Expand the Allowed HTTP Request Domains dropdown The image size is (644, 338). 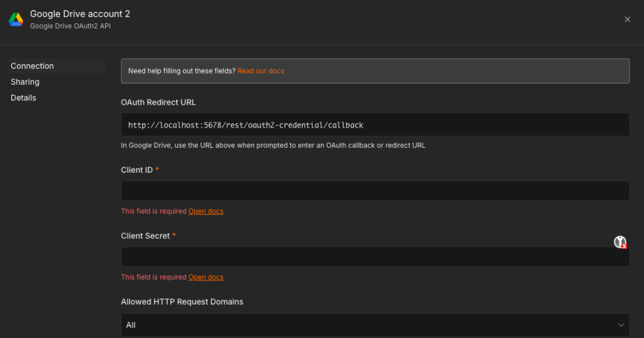click(x=375, y=325)
